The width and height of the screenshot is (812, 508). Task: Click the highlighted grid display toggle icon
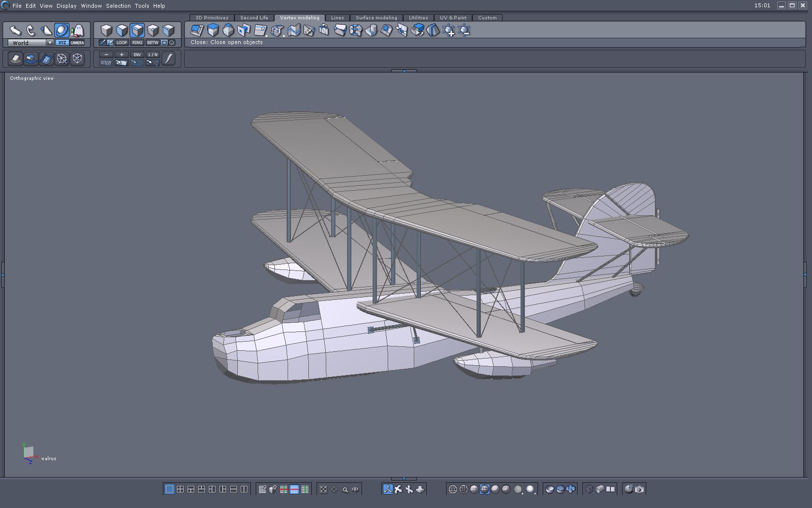point(294,489)
